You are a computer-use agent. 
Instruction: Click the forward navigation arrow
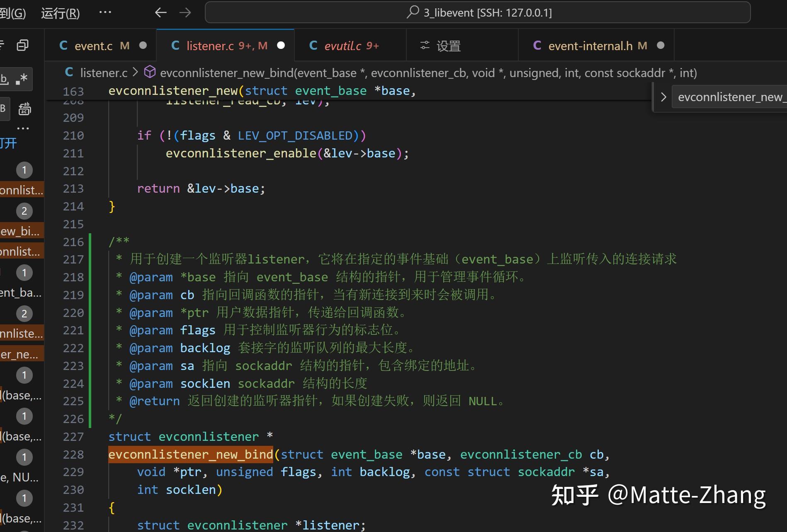[x=185, y=12]
